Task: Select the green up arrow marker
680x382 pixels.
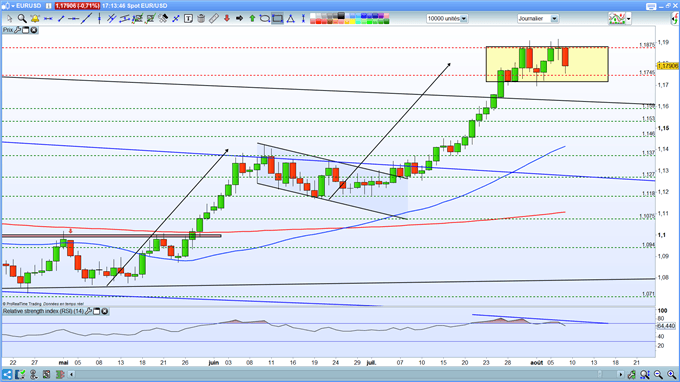Action: point(252,18)
